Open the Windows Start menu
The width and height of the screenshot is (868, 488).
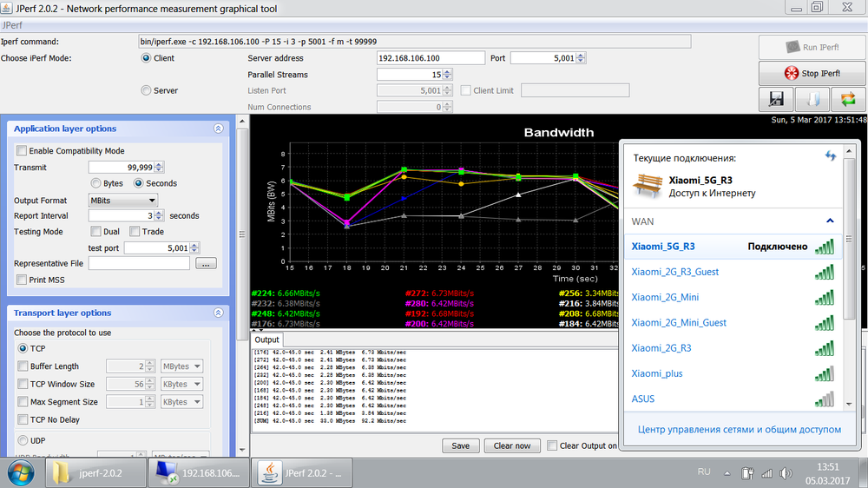pos(20,472)
